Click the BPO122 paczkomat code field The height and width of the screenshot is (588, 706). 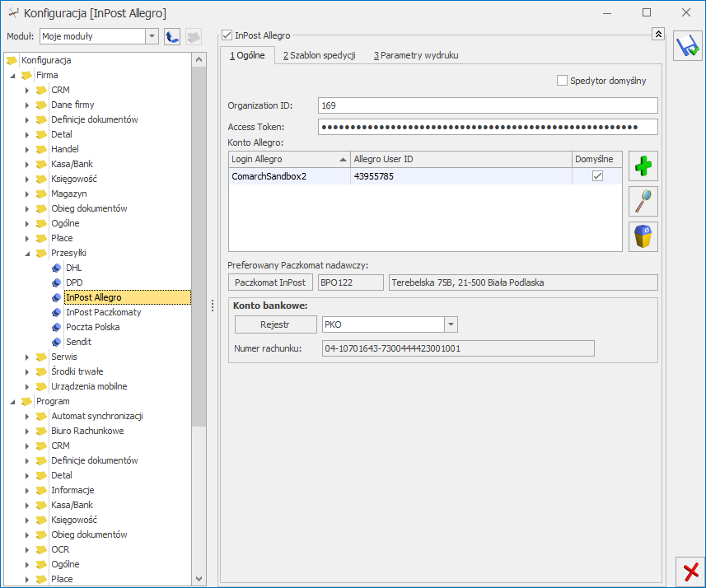[350, 282]
